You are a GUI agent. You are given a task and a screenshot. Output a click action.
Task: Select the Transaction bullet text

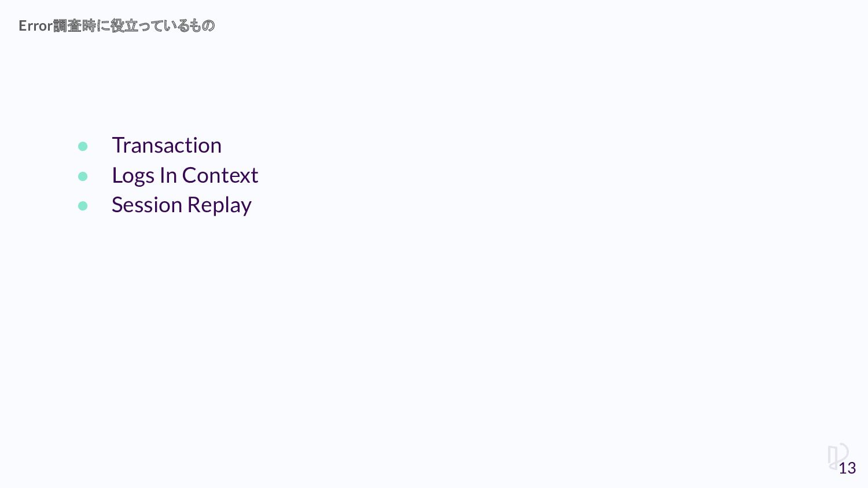click(x=167, y=145)
